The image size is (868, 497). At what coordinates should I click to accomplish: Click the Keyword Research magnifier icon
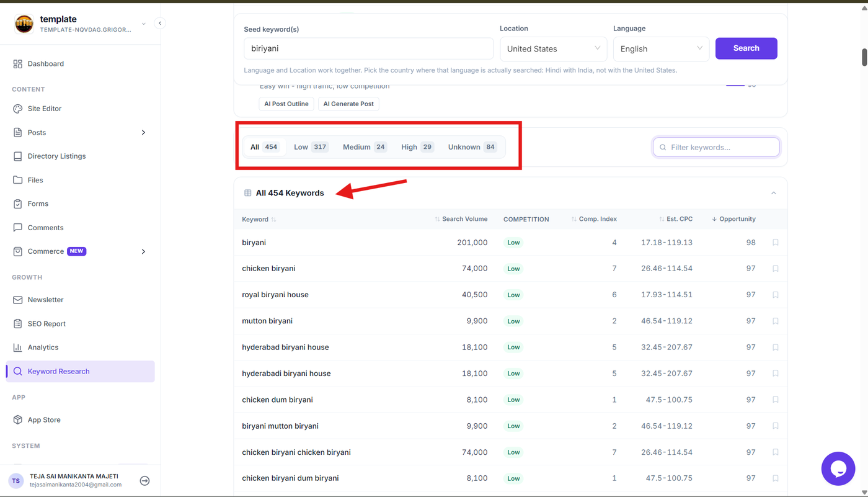click(x=17, y=371)
